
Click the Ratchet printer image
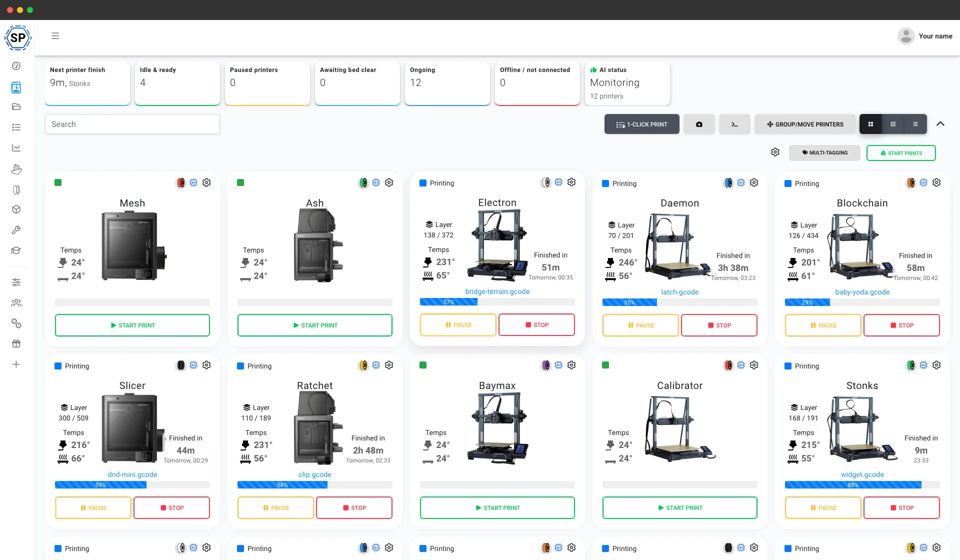point(317,427)
